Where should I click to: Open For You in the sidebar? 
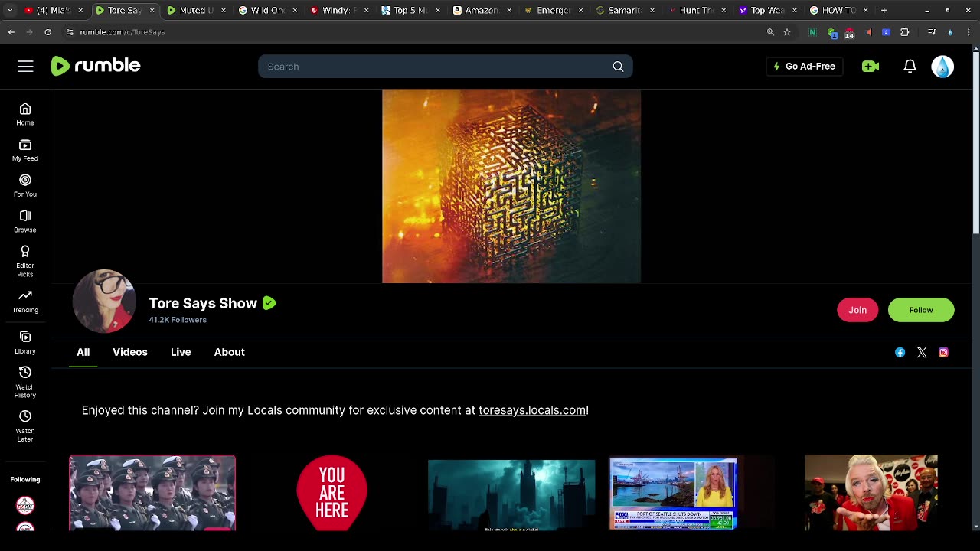25,185
